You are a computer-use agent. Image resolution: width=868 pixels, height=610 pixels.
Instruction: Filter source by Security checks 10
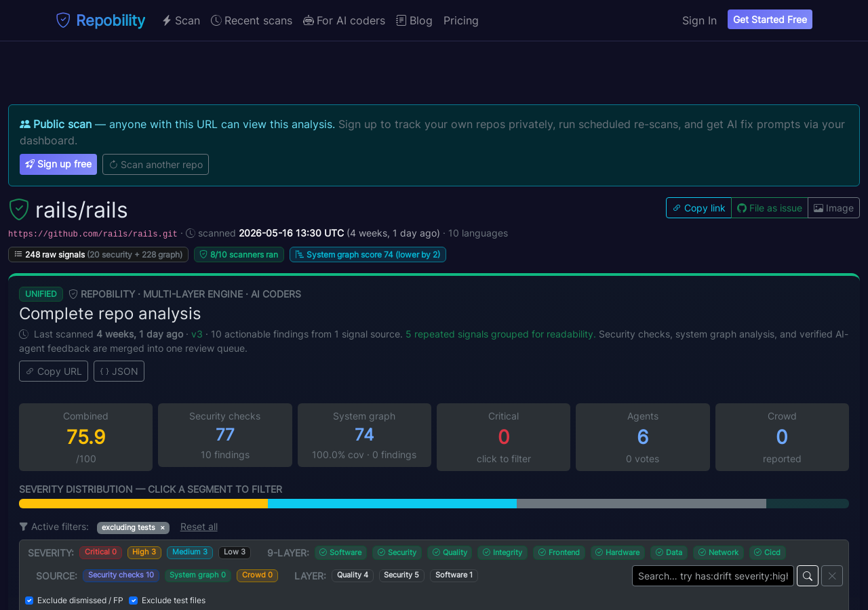[121, 575]
